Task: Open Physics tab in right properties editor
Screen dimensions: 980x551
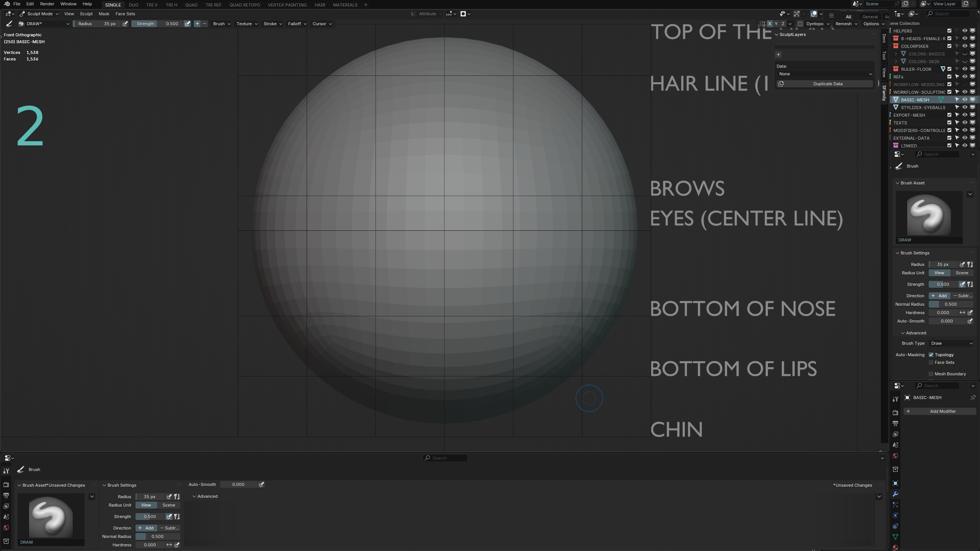Action: (x=895, y=515)
